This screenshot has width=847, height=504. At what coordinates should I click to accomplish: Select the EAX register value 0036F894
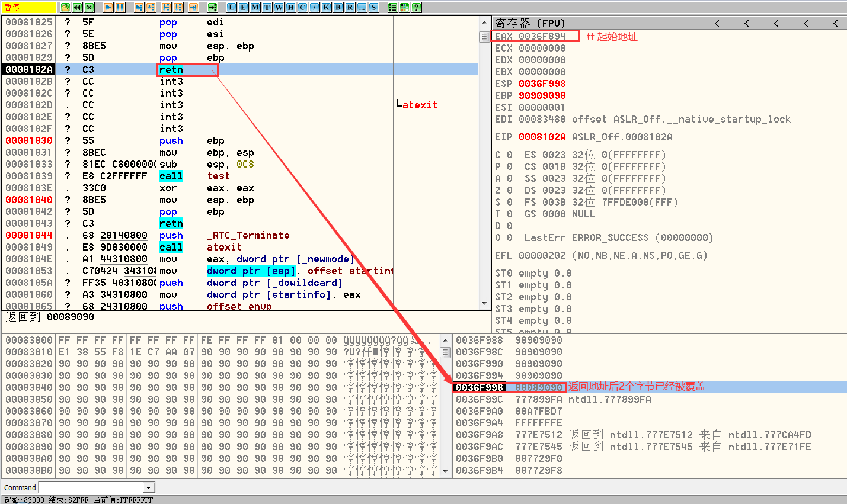[x=542, y=36]
